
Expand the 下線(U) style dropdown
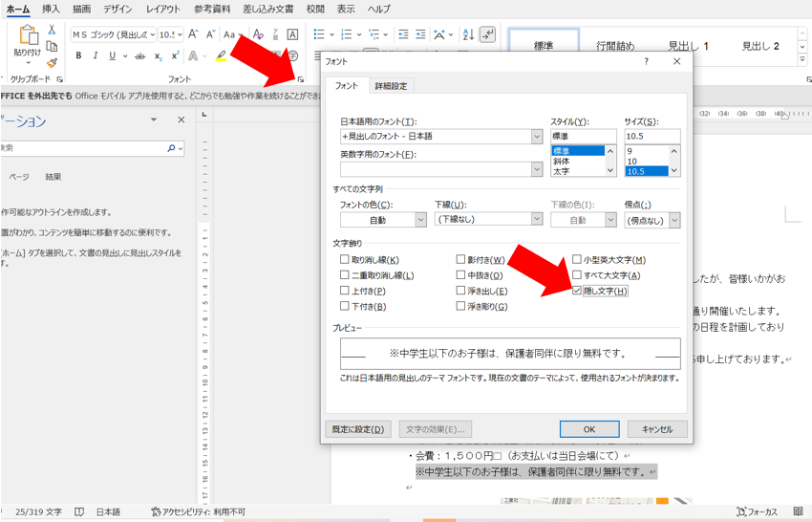(489, 219)
